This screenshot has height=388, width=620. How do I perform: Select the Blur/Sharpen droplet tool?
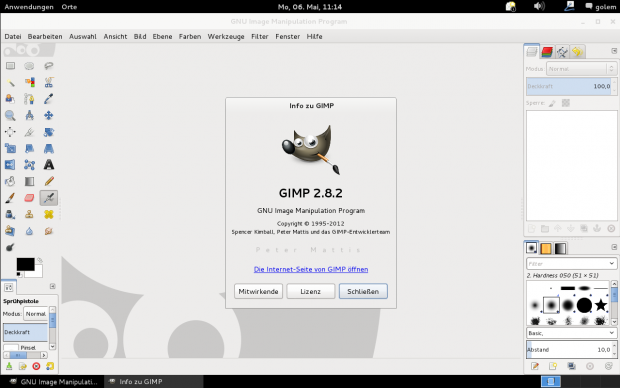[29, 231]
